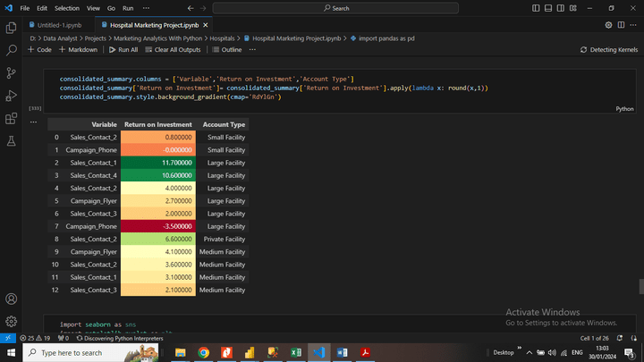Viewport: 644px width, 362px height.
Task: Open the View menu
Action: coord(93,8)
